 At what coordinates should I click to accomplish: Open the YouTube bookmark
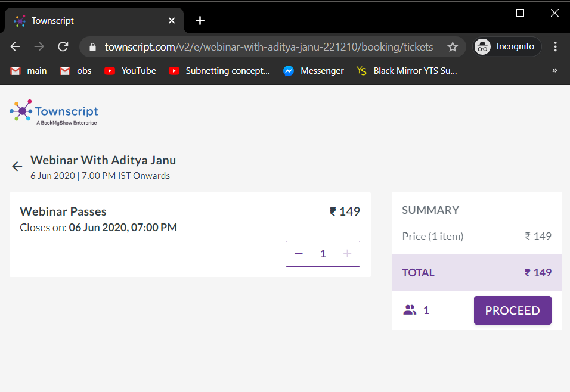(130, 71)
